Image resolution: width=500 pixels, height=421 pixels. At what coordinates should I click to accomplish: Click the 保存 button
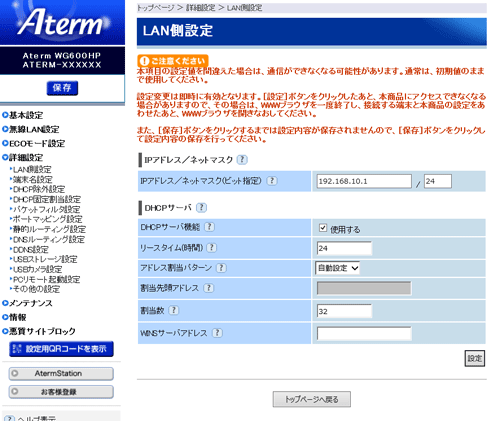coord(62,88)
